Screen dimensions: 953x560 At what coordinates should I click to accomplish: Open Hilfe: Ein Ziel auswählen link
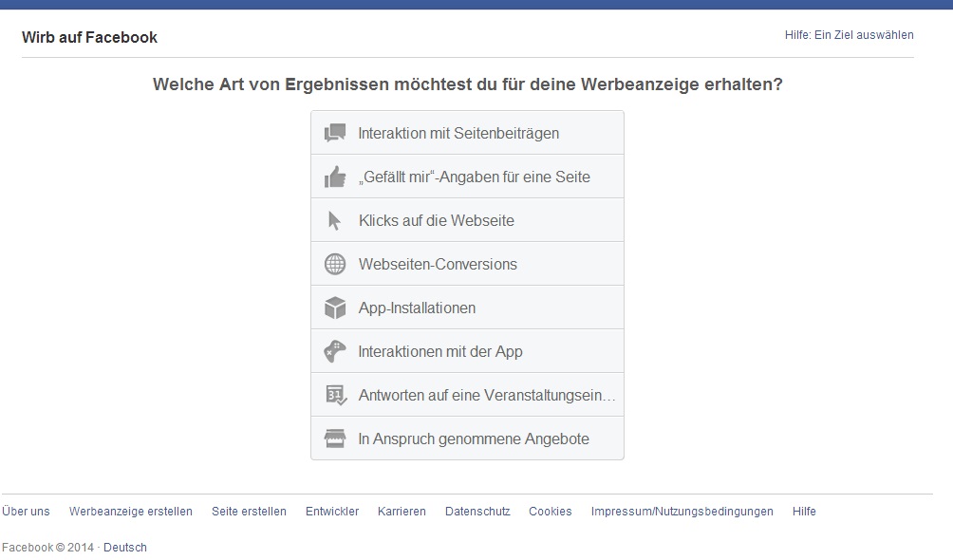pos(849,35)
